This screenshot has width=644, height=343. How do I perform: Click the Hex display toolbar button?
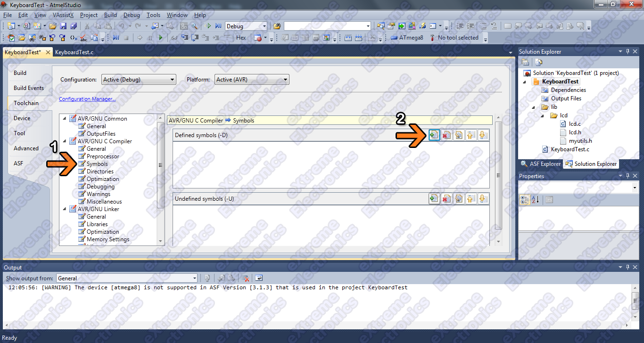click(x=241, y=38)
